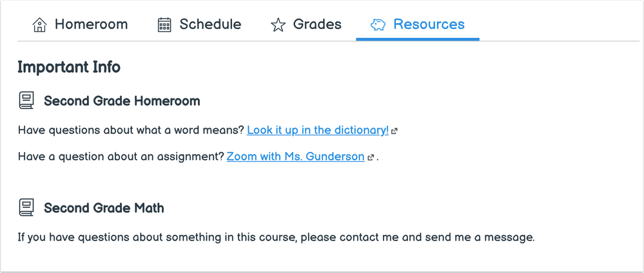Image resolution: width=644 pixels, height=273 pixels.
Task: Click the Important Info heading
Action: [x=69, y=67]
